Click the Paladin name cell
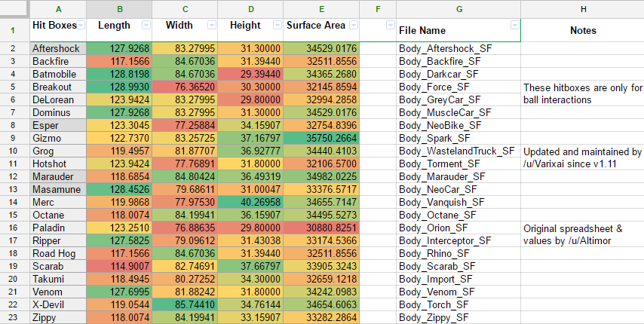 click(58, 228)
